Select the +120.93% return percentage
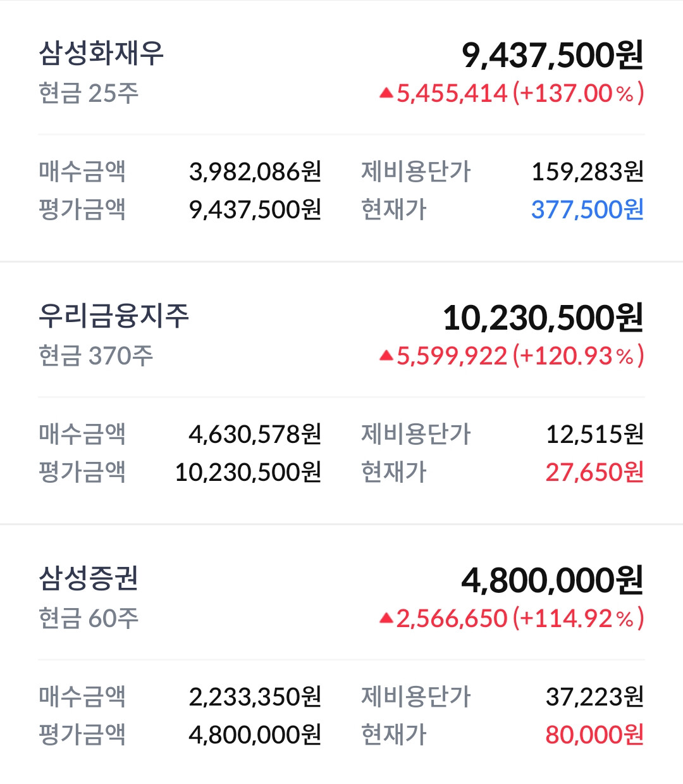This screenshot has width=683, height=784. point(578,356)
